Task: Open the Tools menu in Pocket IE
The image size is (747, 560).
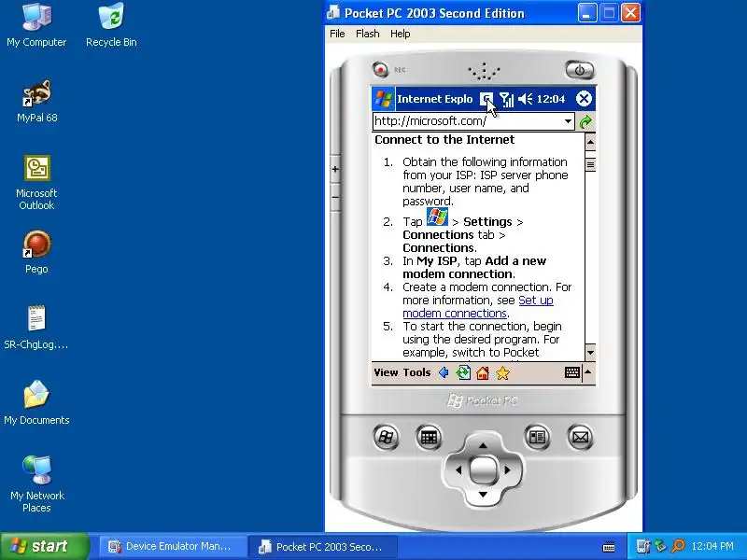Action: 416,372
